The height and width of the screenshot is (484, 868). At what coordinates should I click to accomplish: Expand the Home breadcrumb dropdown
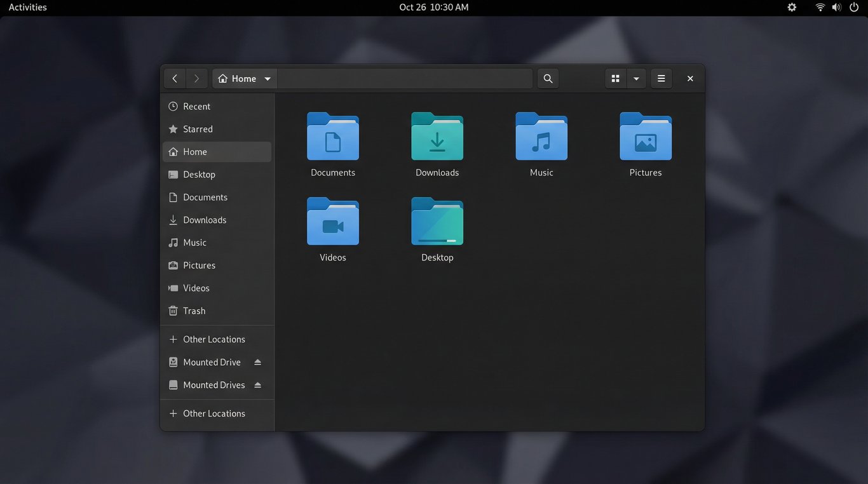pos(268,78)
